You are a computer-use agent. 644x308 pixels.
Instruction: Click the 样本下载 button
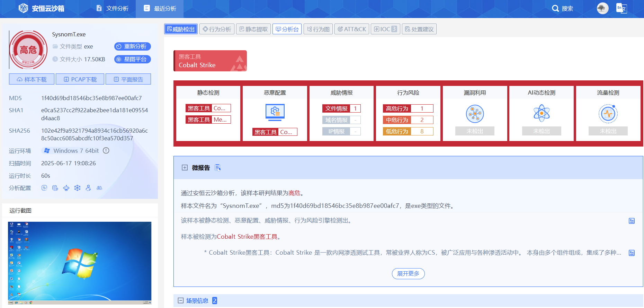point(32,79)
